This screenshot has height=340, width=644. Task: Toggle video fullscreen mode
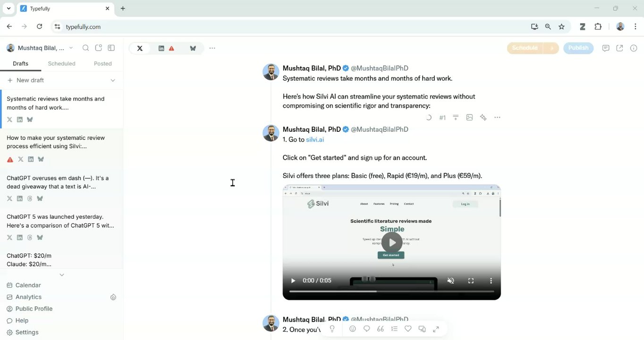(x=471, y=280)
